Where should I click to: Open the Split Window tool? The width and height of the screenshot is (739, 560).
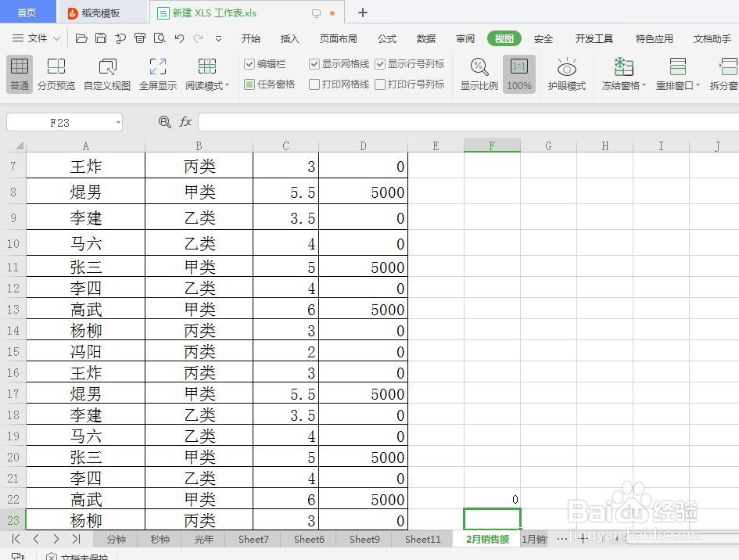click(x=728, y=74)
